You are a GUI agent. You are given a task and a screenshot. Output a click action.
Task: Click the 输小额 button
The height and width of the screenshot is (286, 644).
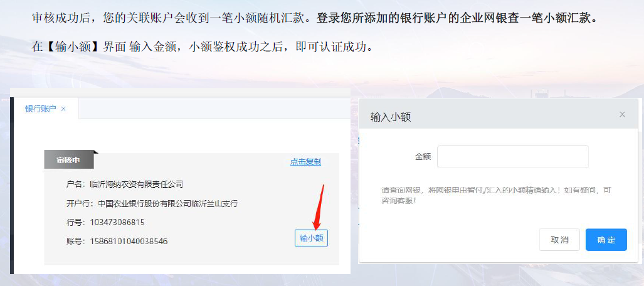311,238
